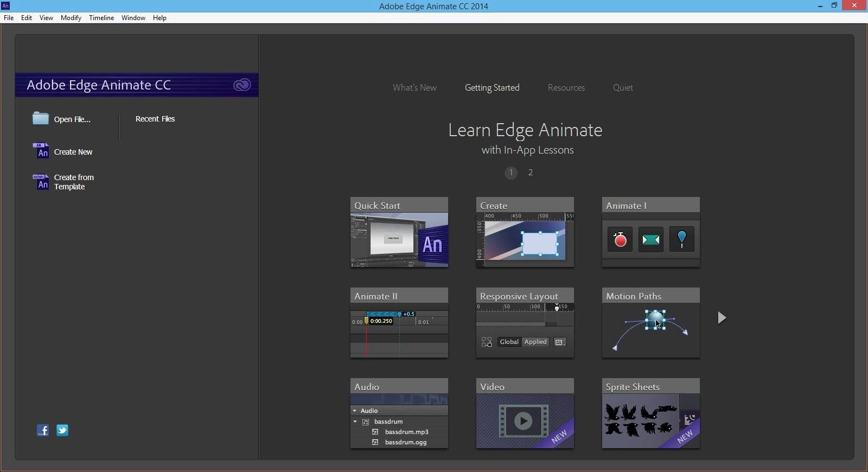Screen dimensions: 868x472
Task: Click the Open File... link
Action: [x=72, y=119]
